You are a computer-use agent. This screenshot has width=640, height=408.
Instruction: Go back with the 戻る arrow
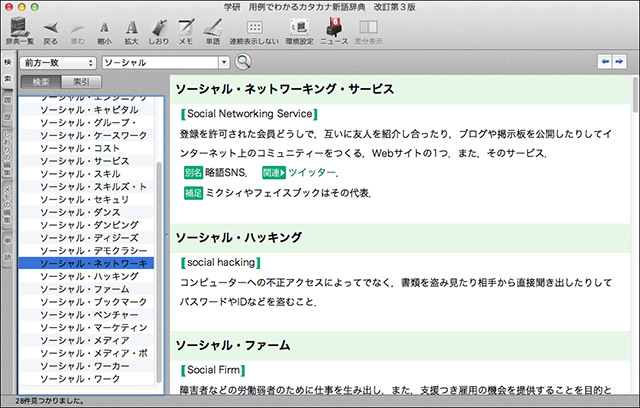[x=51, y=31]
